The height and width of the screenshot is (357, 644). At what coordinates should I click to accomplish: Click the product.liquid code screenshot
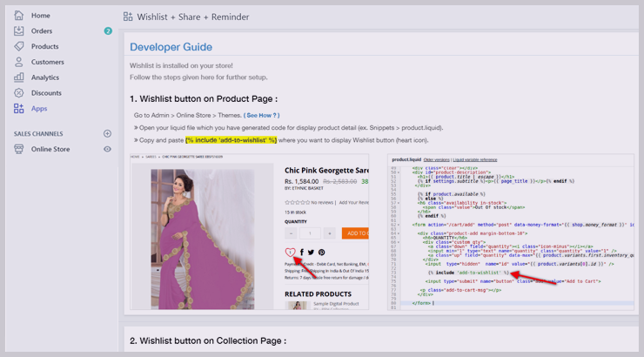pyautogui.click(x=512, y=232)
